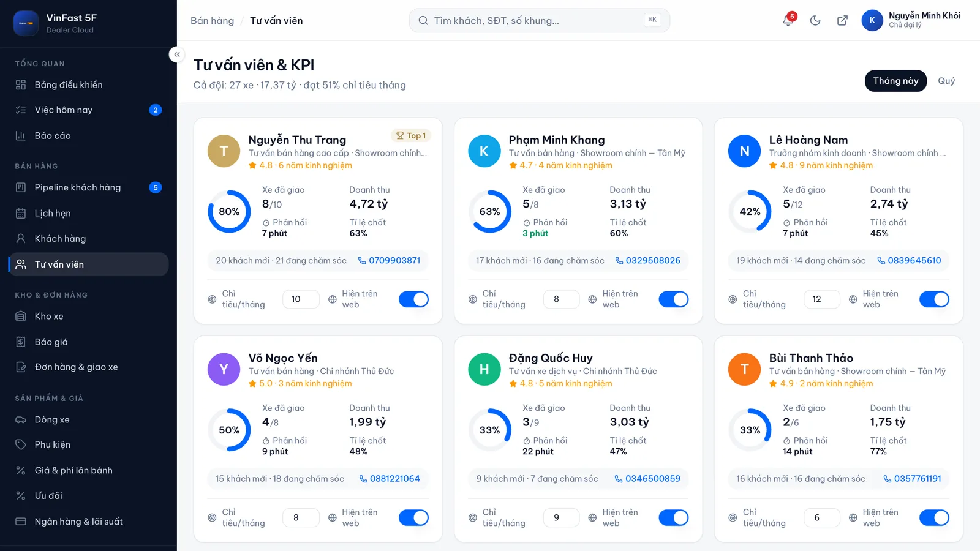Viewport: 980px width, 551px height.
Task: Click the 80% progress ring of Thu Trang
Action: (x=229, y=211)
